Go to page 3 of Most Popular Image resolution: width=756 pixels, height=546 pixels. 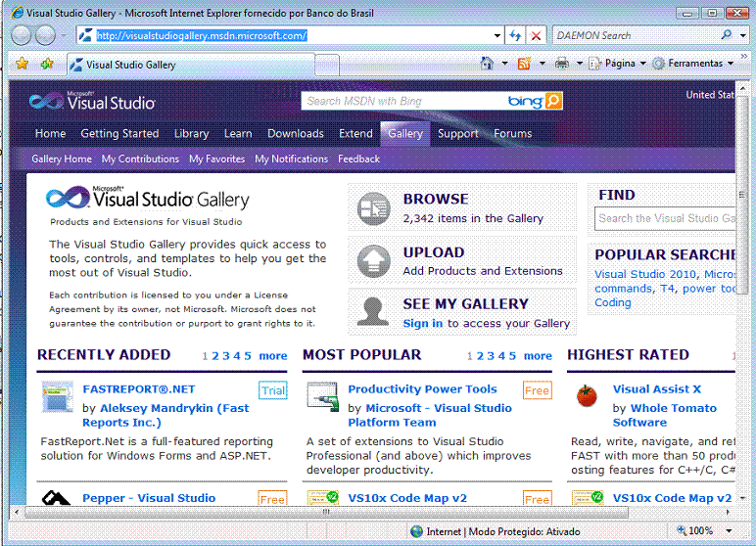click(491, 355)
